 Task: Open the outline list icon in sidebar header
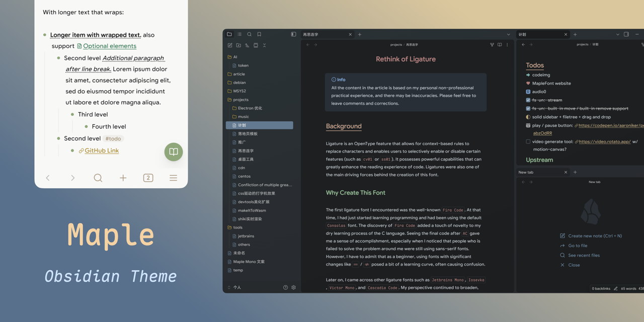239,34
